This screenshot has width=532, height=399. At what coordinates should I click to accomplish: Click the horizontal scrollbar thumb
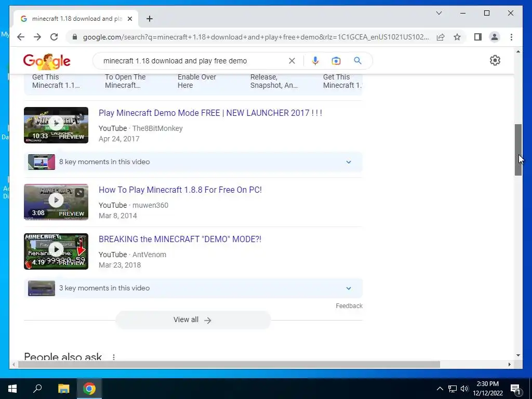[x=229, y=364]
